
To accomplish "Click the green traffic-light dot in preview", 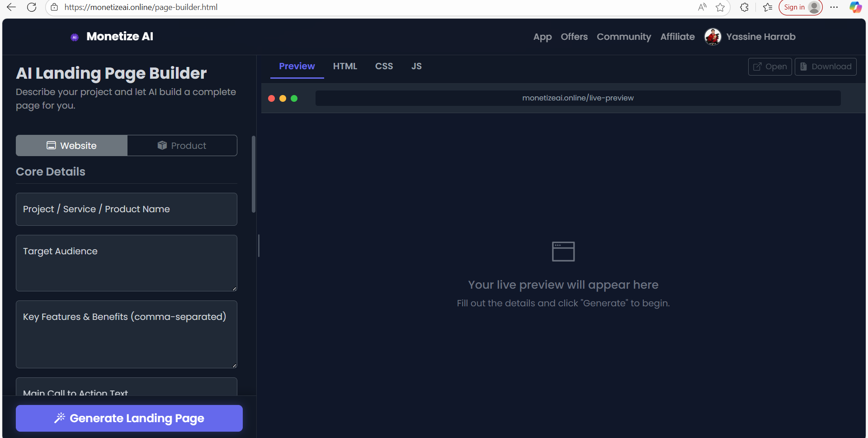I will pos(294,98).
